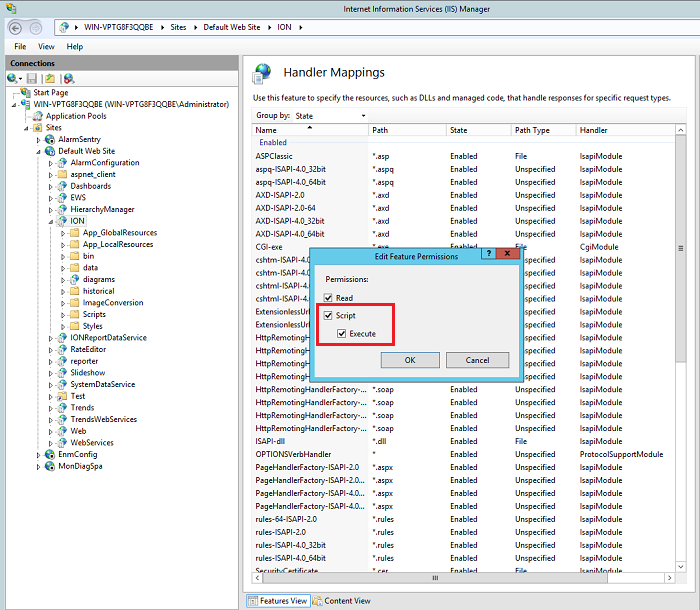
Task: Sort by the Path Type column header
Action: click(x=543, y=130)
